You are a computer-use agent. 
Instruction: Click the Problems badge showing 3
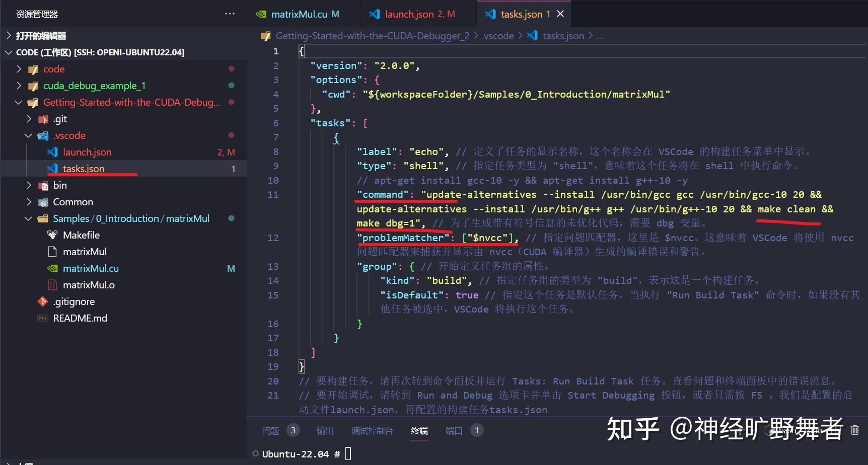(x=294, y=430)
